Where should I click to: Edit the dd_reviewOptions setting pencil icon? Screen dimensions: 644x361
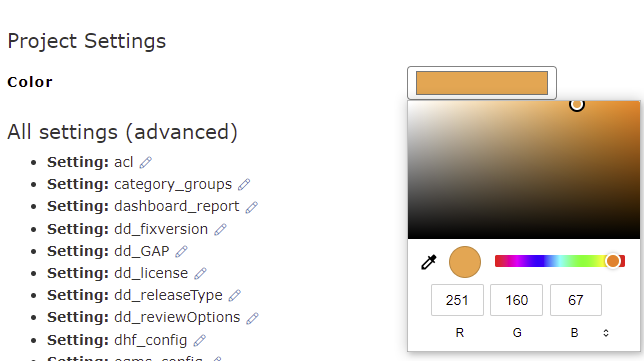coord(252,318)
